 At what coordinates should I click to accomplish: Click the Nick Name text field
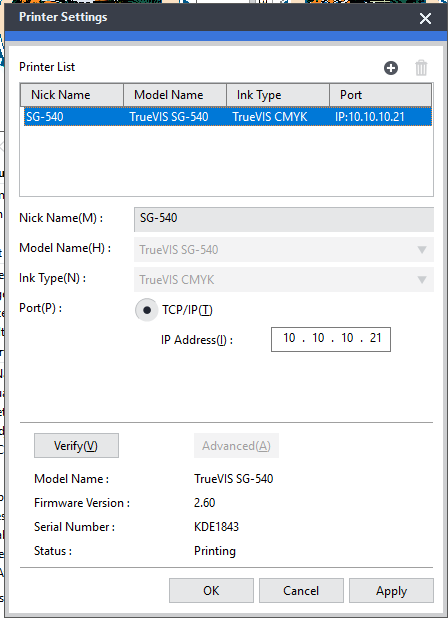point(284,219)
